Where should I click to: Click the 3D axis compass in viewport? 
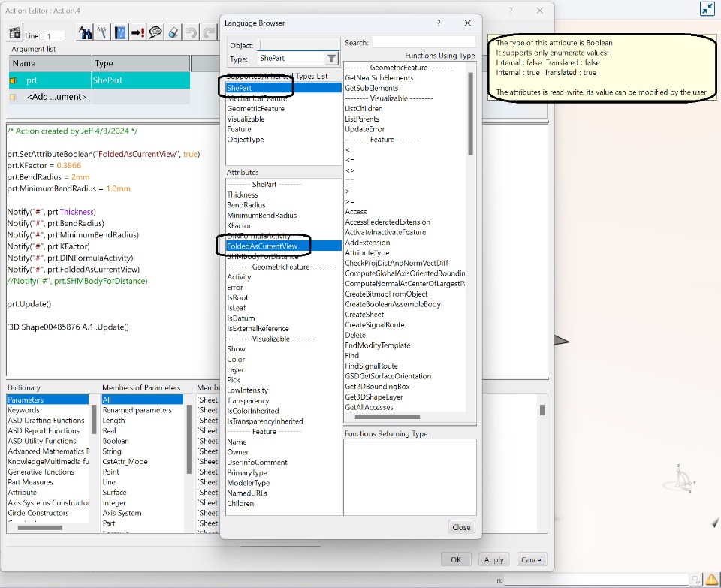tap(680, 478)
